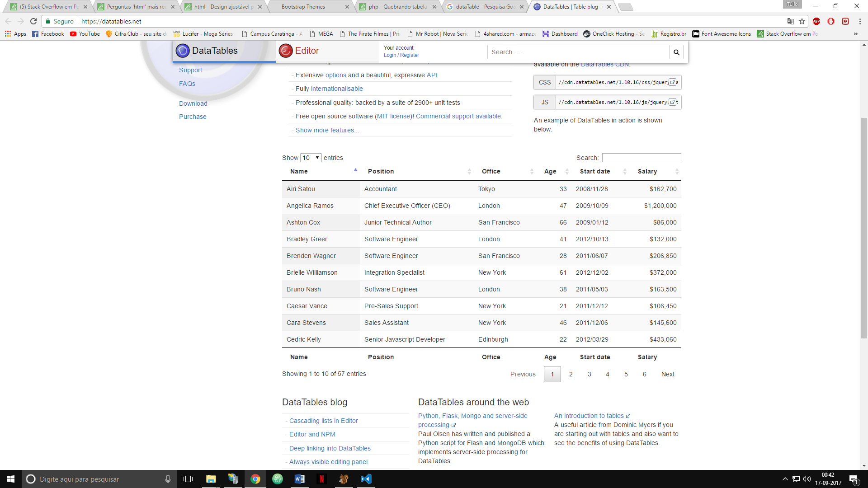Open Word from the taskbar
The image size is (868, 488).
(x=299, y=479)
